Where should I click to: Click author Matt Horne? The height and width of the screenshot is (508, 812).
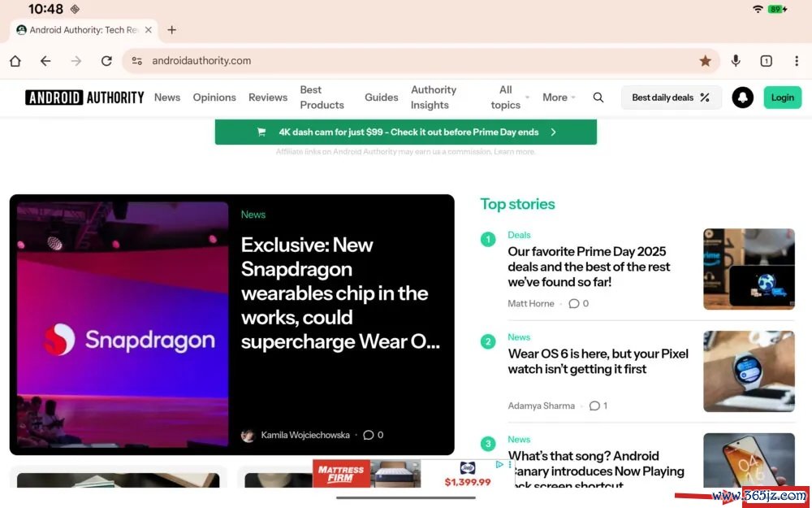coord(531,303)
